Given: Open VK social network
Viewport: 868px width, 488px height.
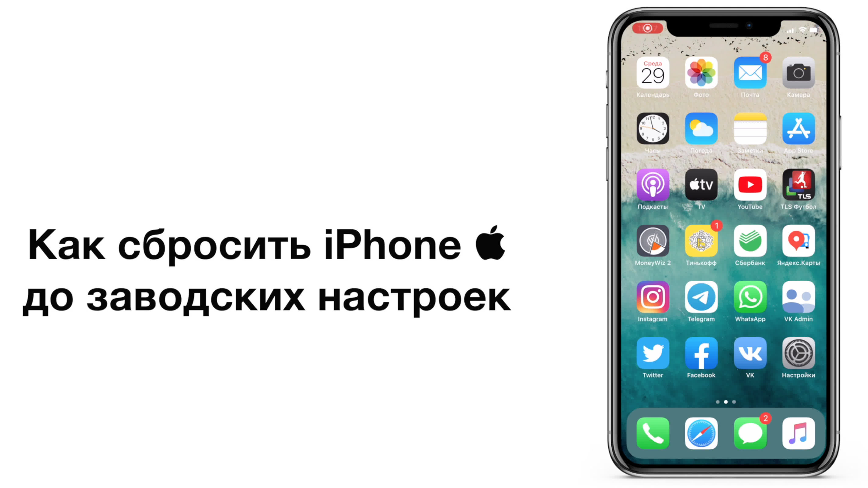Looking at the screenshot, I should click(750, 358).
